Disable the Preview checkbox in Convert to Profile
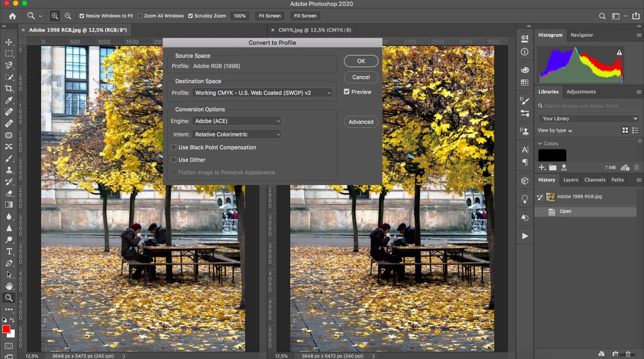644x359 pixels. (x=346, y=91)
